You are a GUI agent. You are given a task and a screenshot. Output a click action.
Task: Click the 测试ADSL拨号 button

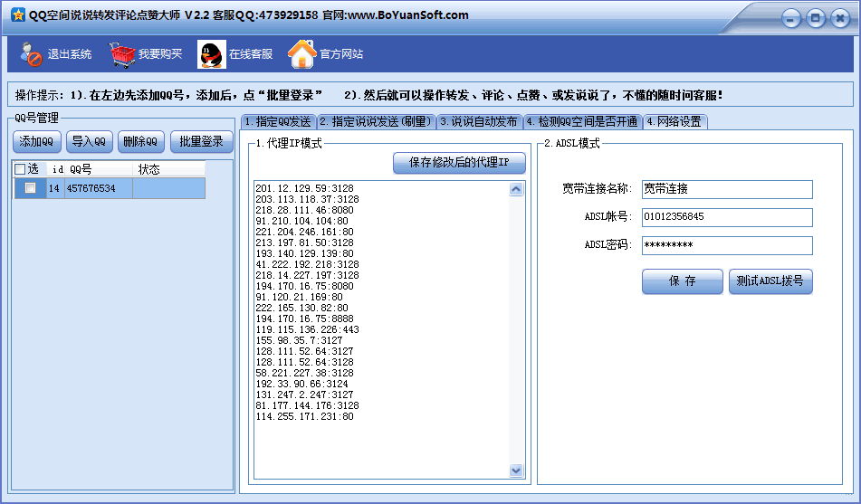[770, 281]
